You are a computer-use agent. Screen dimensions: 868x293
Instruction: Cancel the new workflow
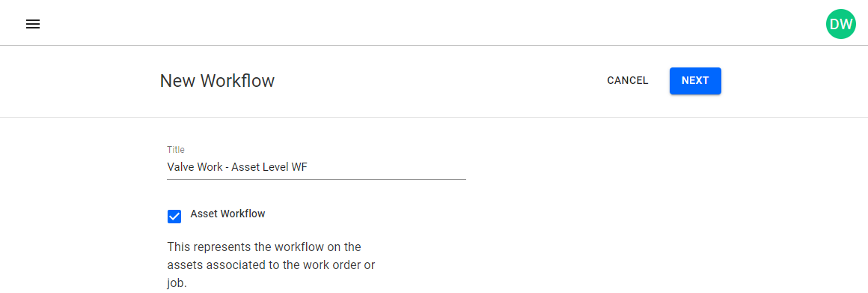point(628,81)
